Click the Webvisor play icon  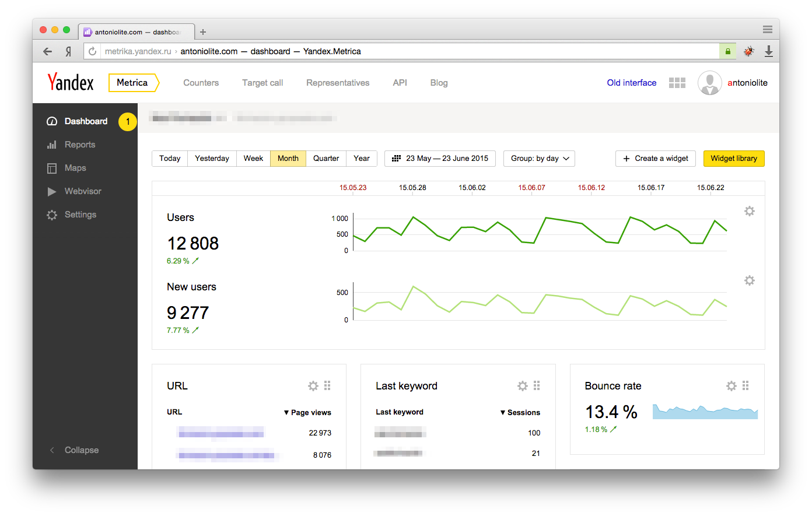52,191
